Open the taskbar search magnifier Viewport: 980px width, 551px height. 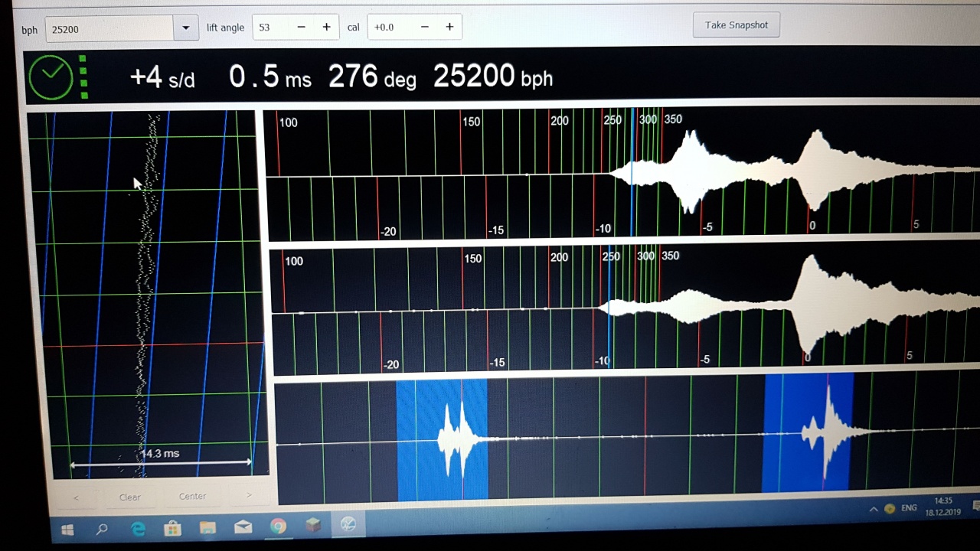(x=102, y=529)
